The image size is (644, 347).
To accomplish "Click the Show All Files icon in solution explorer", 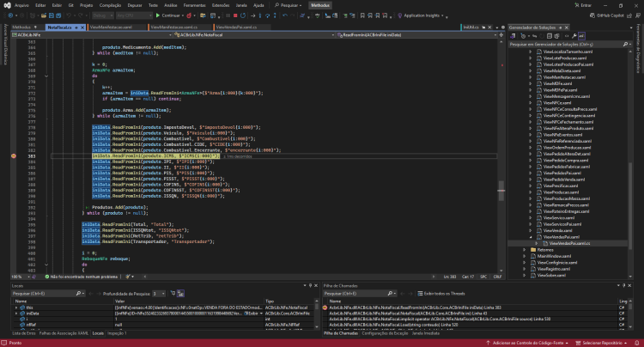I will point(556,36).
